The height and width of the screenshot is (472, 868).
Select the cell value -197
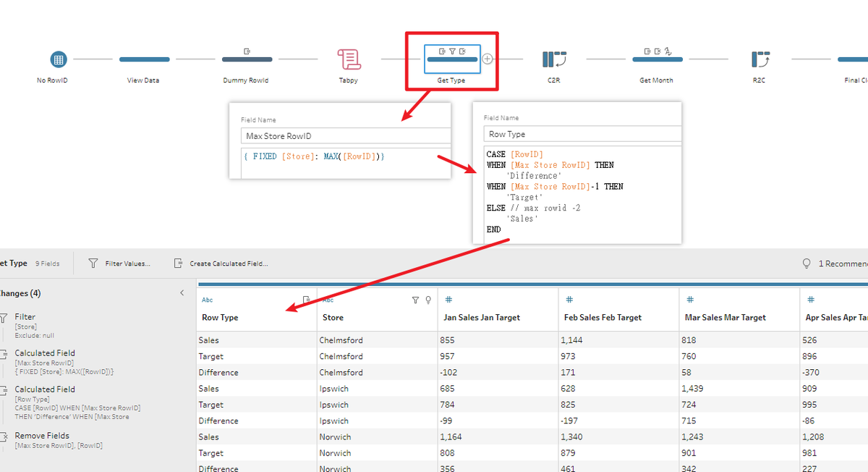570,421
